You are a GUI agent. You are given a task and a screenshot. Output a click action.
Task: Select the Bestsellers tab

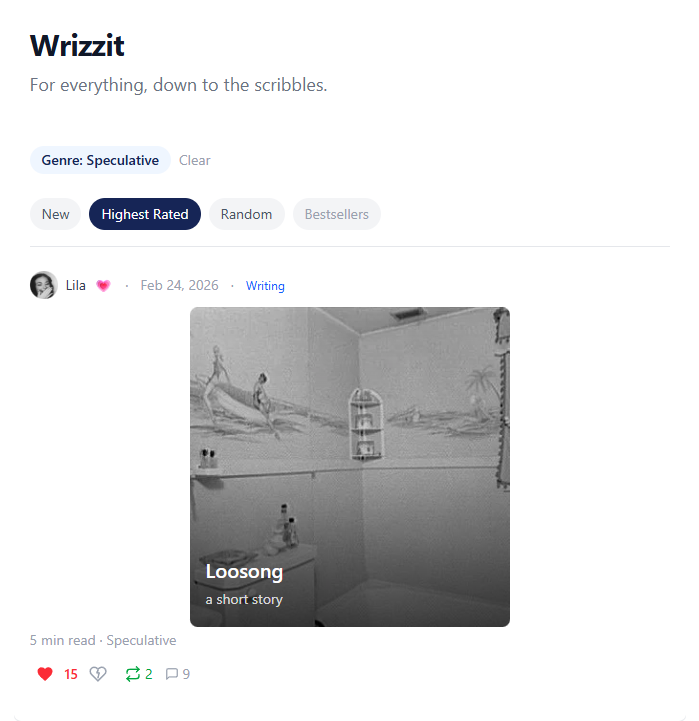pos(337,214)
